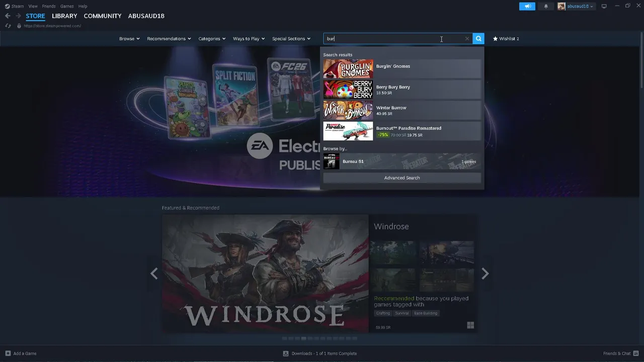Show next featured game

485,274
